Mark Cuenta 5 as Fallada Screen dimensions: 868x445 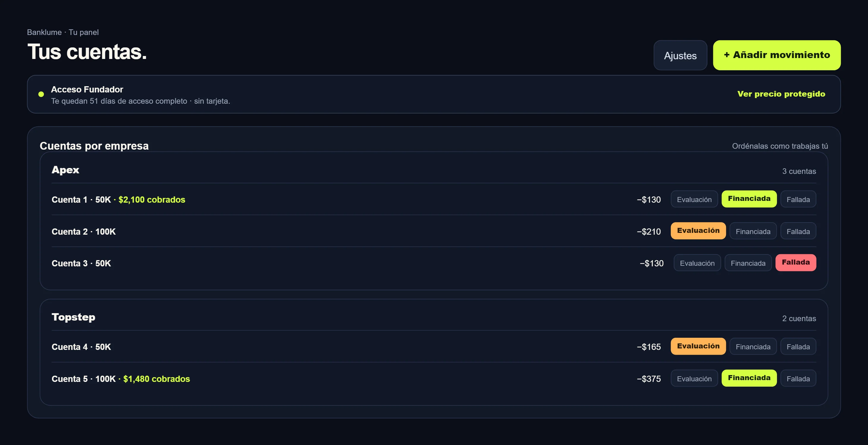(798, 378)
